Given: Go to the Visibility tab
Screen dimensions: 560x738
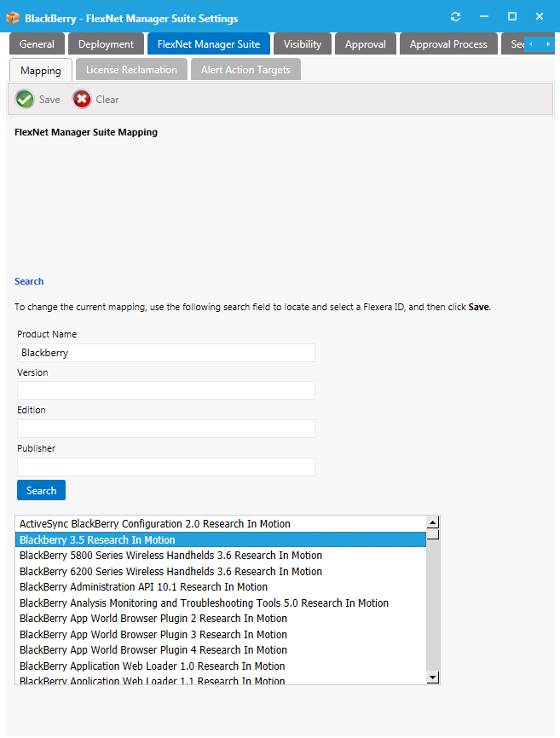Looking at the screenshot, I should point(303,44).
